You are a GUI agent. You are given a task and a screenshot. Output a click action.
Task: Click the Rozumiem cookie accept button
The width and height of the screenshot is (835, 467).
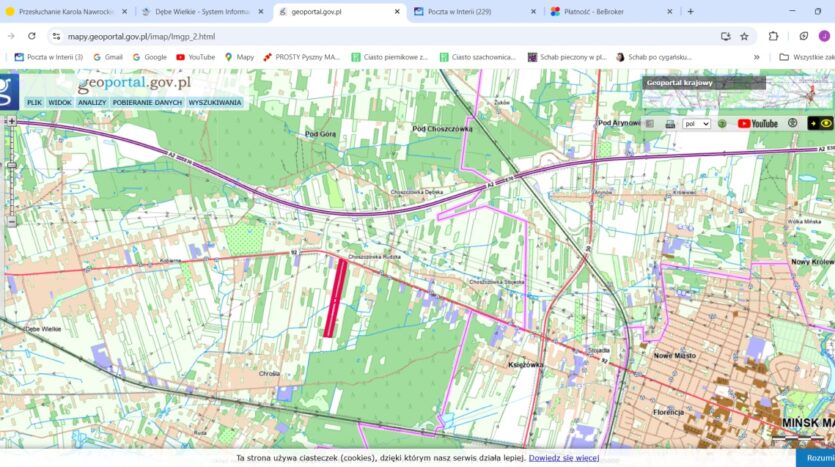(819, 458)
